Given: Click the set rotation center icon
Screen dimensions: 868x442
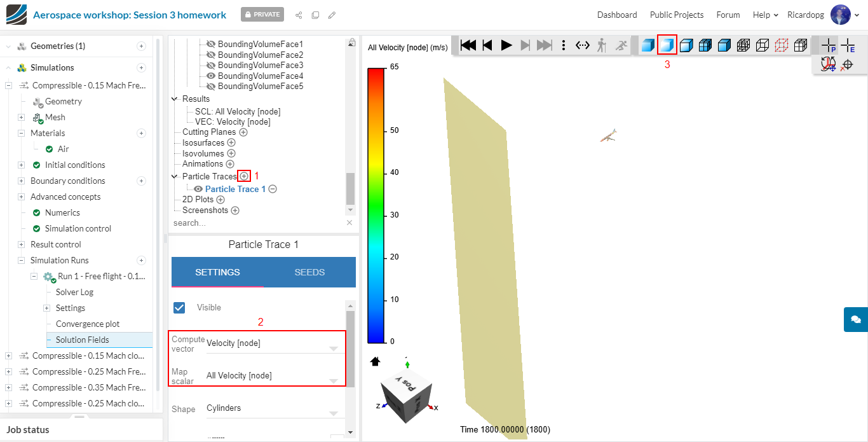Looking at the screenshot, I should tap(829, 64).
